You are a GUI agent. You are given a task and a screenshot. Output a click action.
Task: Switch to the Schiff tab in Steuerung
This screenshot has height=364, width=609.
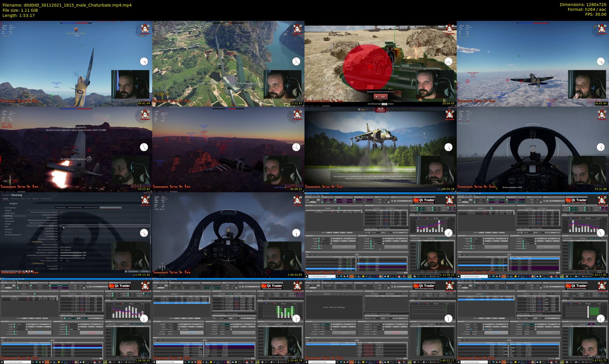pos(29,199)
